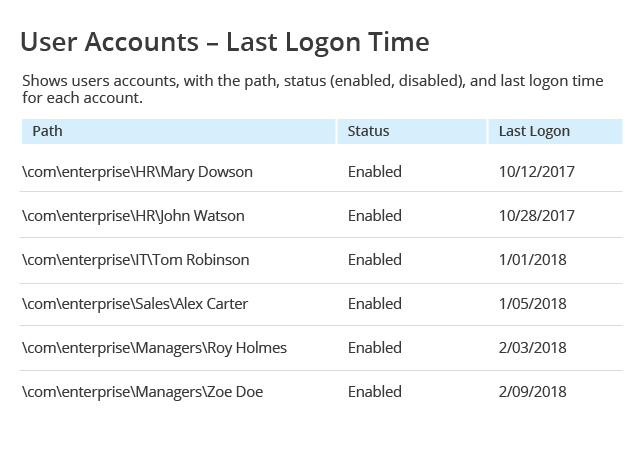Click Enabled status for John Watson
This screenshot has width=640, height=450.
375,216
